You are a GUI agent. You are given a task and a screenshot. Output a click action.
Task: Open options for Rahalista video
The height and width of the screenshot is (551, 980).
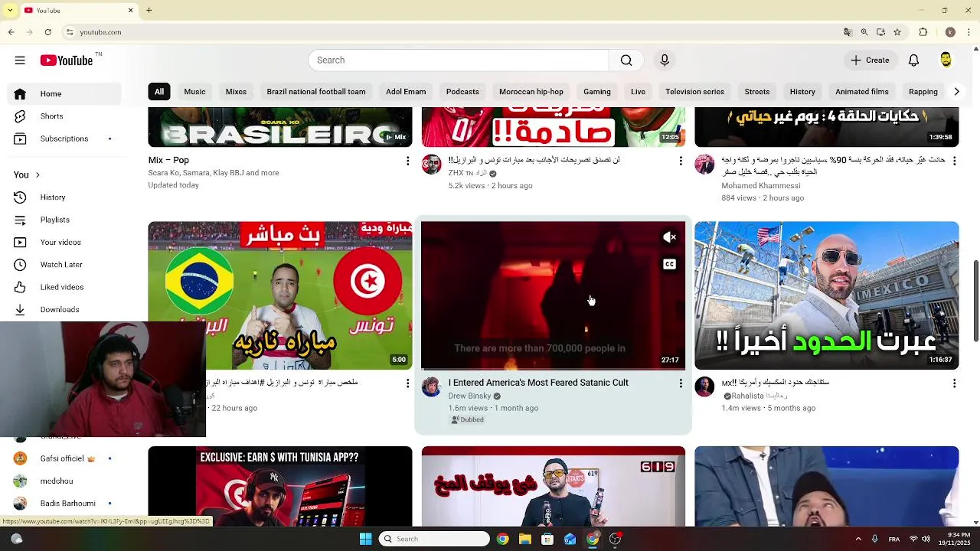(954, 383)
